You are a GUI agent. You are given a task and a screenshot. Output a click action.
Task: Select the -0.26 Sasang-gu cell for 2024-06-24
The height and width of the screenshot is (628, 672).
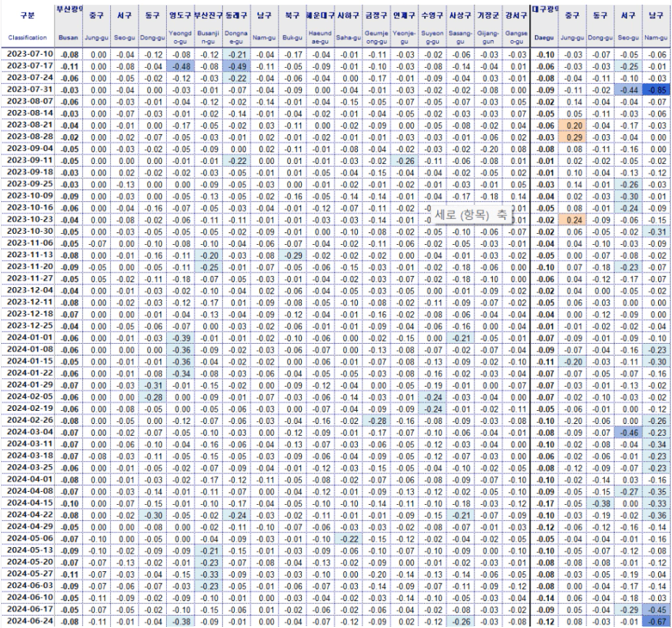pyautogui.click(x=461, y=621)
